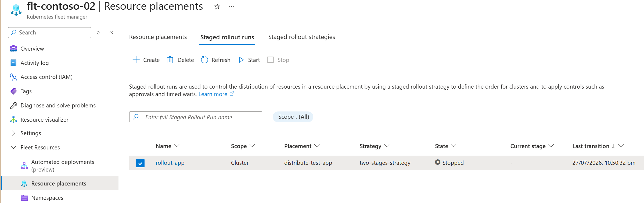Select the Staged rollout runs tab
The width and height of the screenshot is (644, 203).
(x=227, y=37)
